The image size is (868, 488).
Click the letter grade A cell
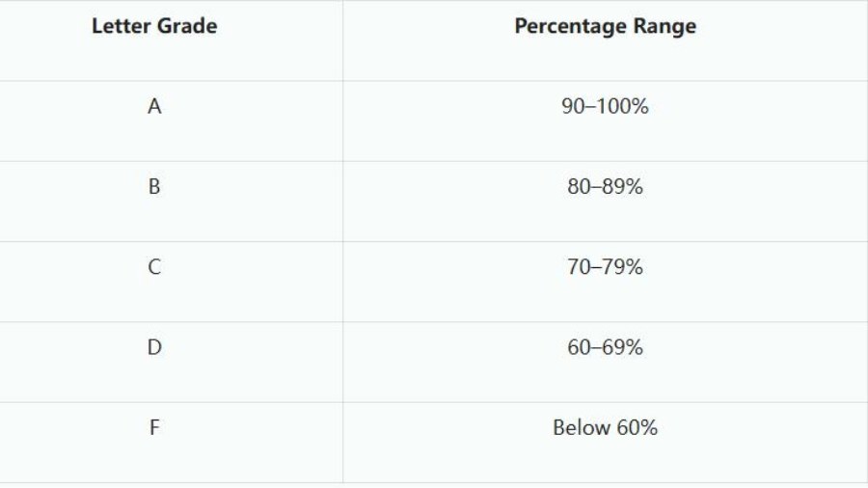(x=154, y=106)
